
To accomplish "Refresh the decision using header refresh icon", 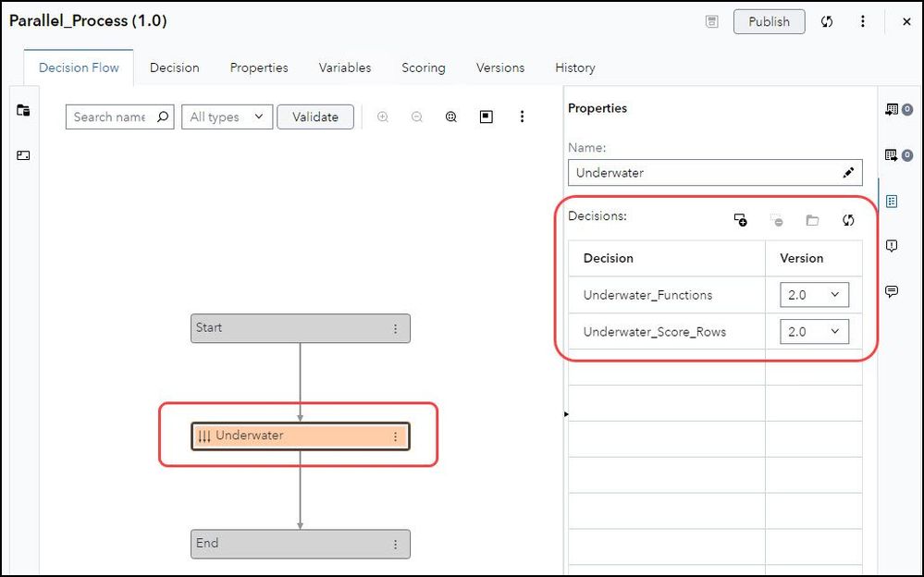I will click(827, 22).
